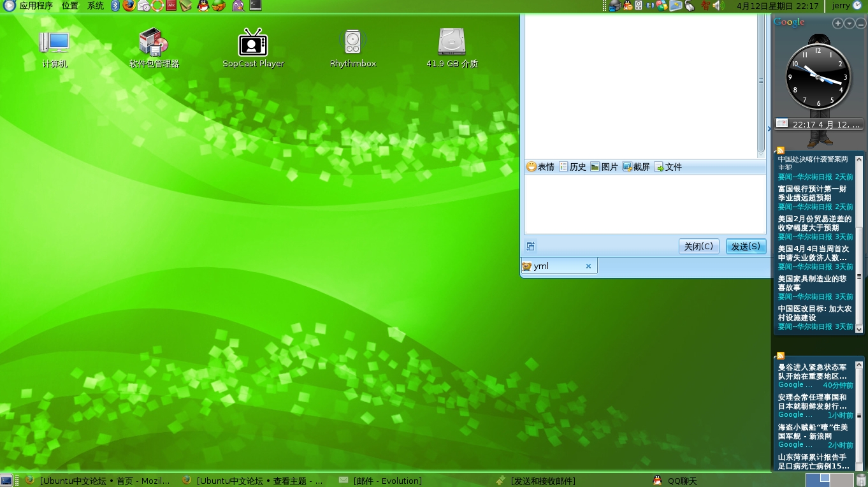
Task: Open headline 曼谷进入紧急状态
Action: [x=813, y=372]
